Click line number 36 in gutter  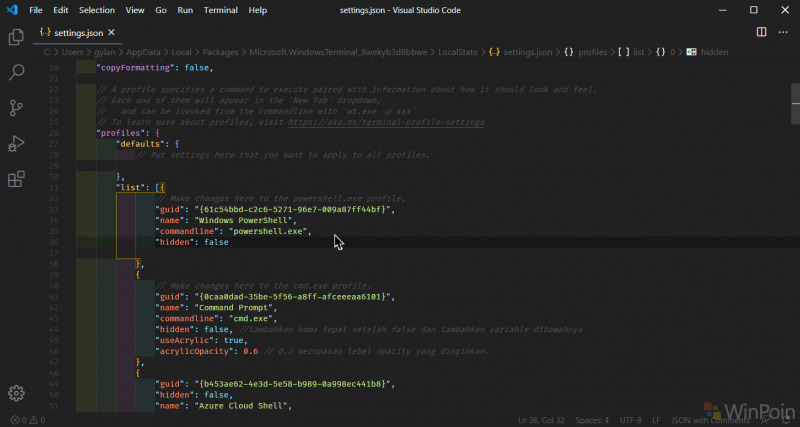click(x=54, y=243)
